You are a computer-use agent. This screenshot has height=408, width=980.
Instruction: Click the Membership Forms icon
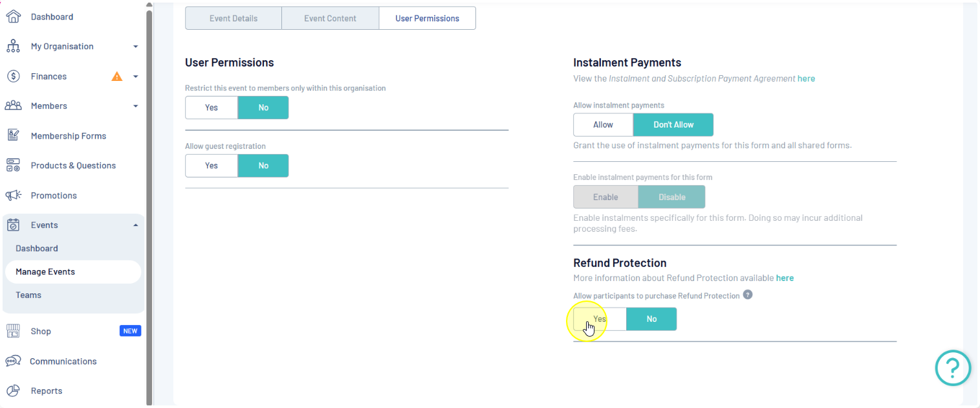(x=13, y=136)
